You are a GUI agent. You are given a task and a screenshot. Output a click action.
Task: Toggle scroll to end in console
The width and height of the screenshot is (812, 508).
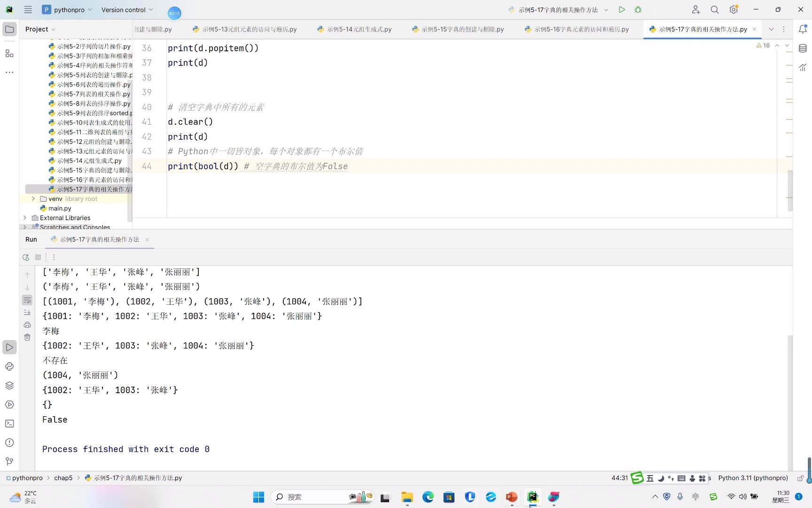(27, 312)
